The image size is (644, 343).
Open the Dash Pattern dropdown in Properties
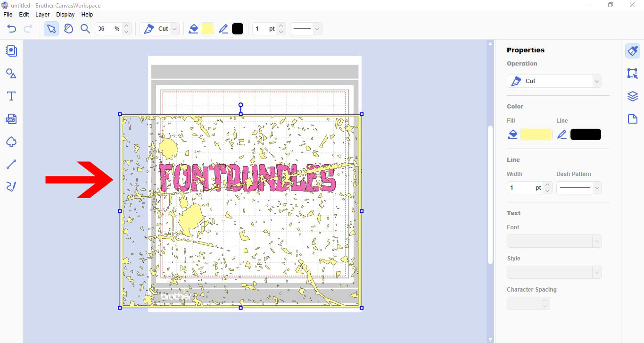[579, 188]
